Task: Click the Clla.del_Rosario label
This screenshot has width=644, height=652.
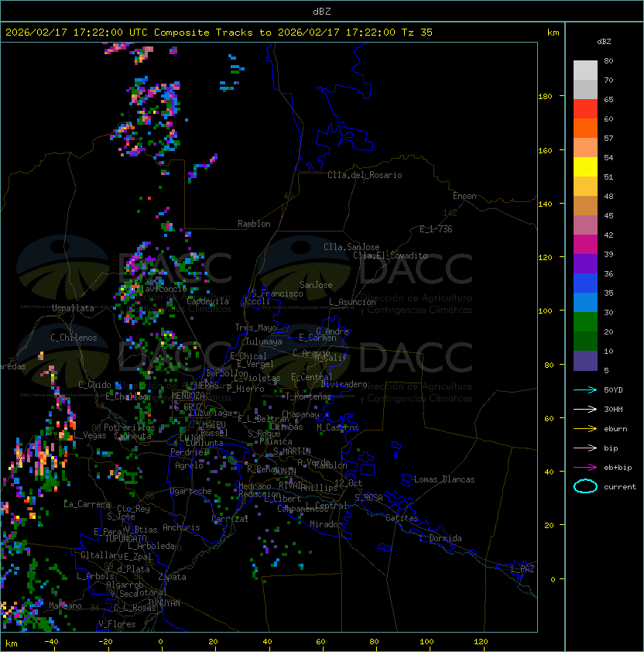Action: tap(365, 175)
